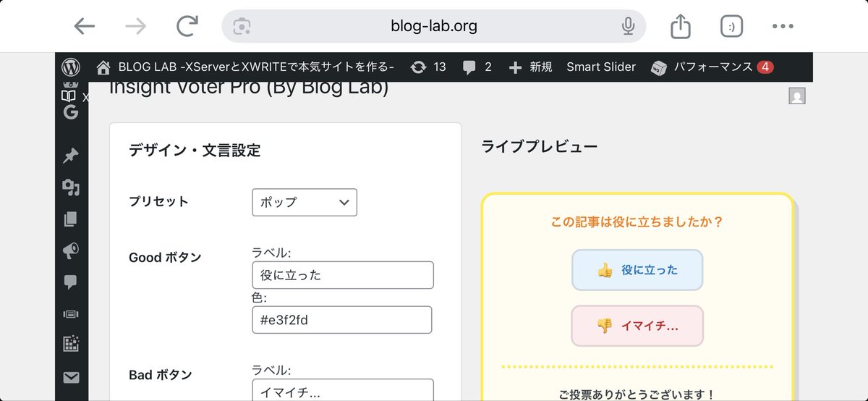This screenshot has width=868, height=401.
Task: Go back with the browser back arrow
Action: [x=85, y=27]
